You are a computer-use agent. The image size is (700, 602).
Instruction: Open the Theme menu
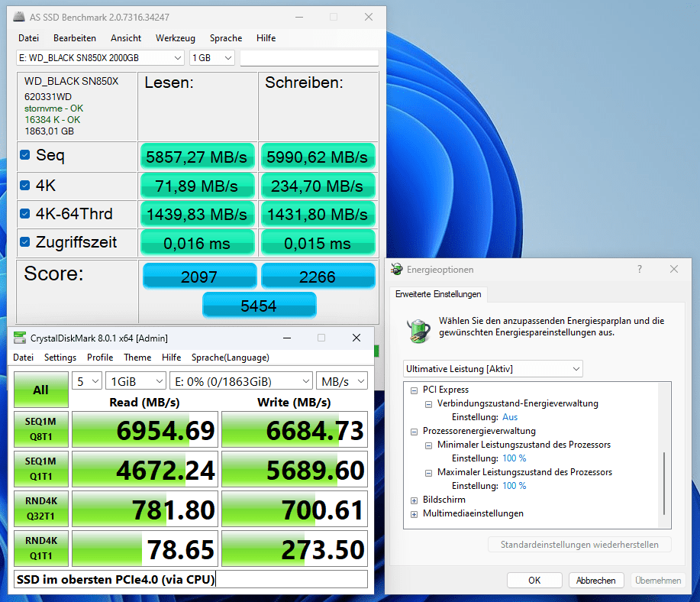coord(137,357)
